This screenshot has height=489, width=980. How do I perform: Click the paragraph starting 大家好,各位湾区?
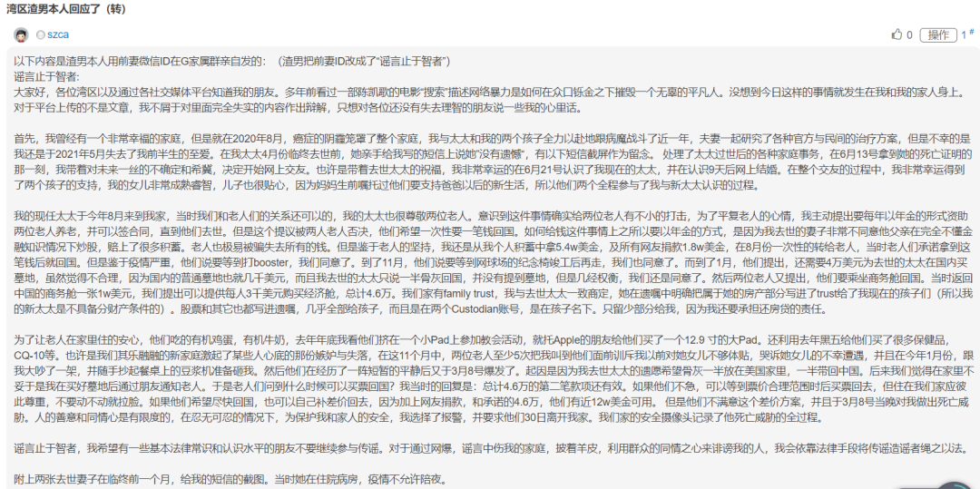491,100
